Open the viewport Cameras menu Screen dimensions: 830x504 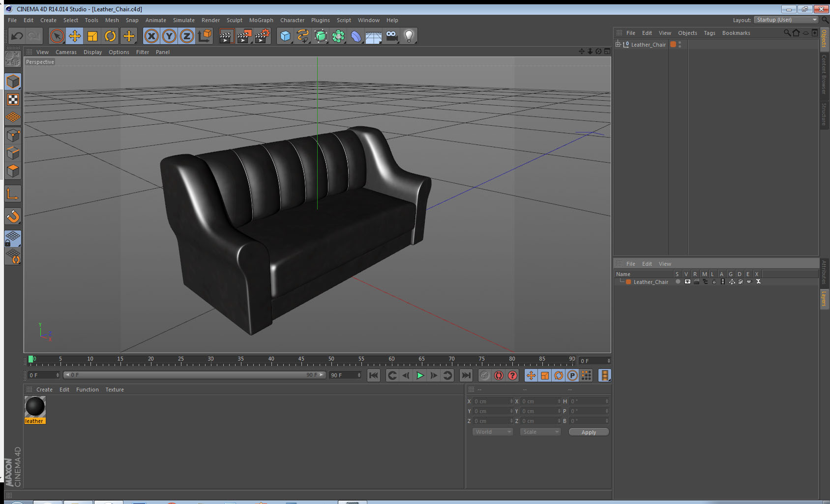[x=66, y=52]
